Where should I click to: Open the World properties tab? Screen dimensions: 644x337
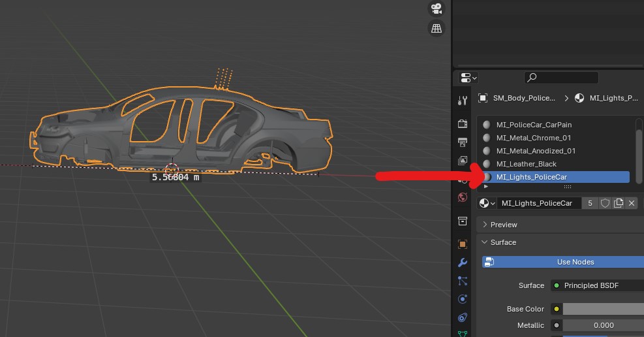pyautogui.click(x=463, y=197)
